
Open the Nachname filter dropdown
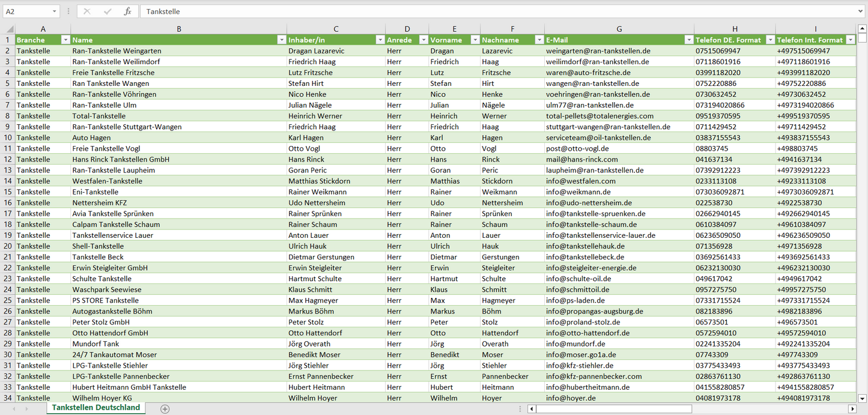click(x=538, y=40)
